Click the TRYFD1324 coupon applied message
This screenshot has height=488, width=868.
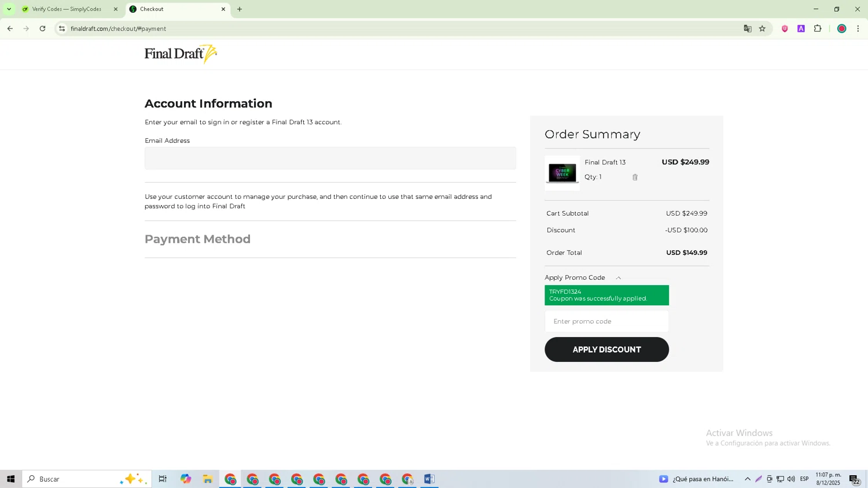click(x=606, y=295)
